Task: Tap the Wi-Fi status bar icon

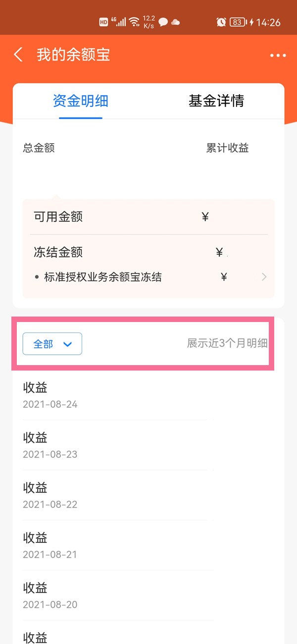Action: 134,22
